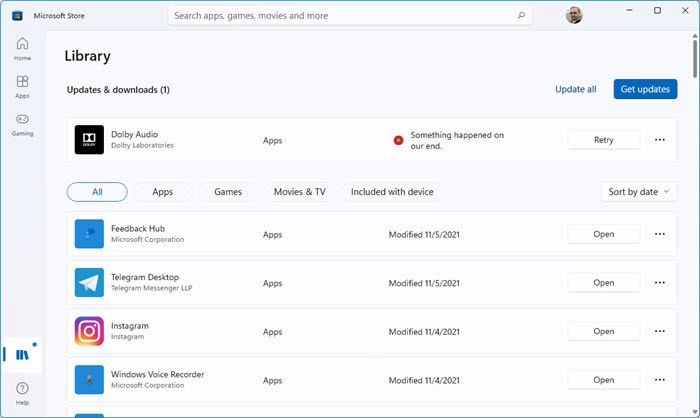Click the Update all link
This screenshot has height=418, width=700.
575,89
